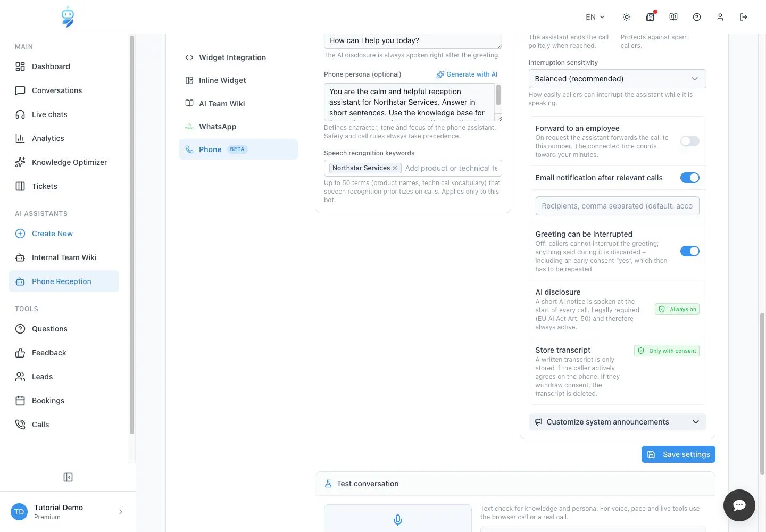Expand the Tutorial Demo account chevron
Screen dimensions: 766x532
121,512
